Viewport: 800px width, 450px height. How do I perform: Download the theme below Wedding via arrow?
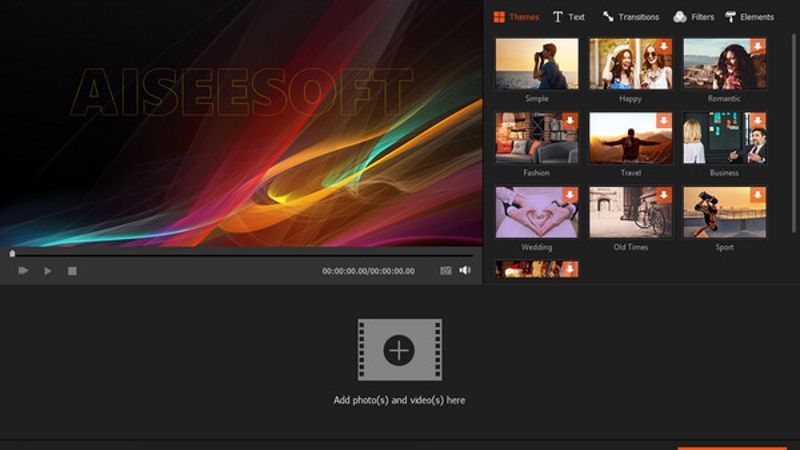570,269
